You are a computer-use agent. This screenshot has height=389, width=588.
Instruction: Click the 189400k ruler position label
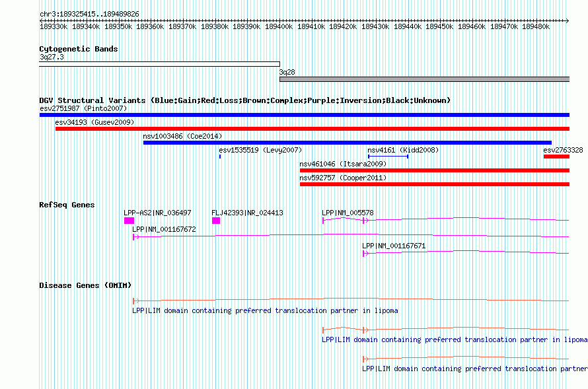279,26
